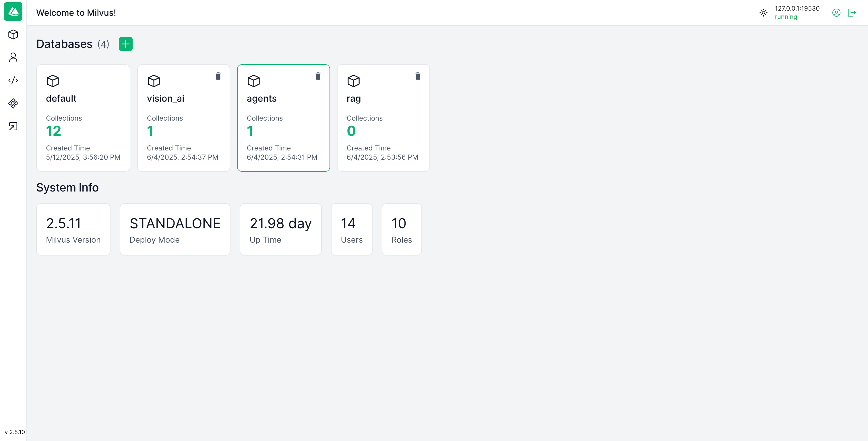Click created time 6/4/2025, 2:54:37 PM

coord(183,157)
